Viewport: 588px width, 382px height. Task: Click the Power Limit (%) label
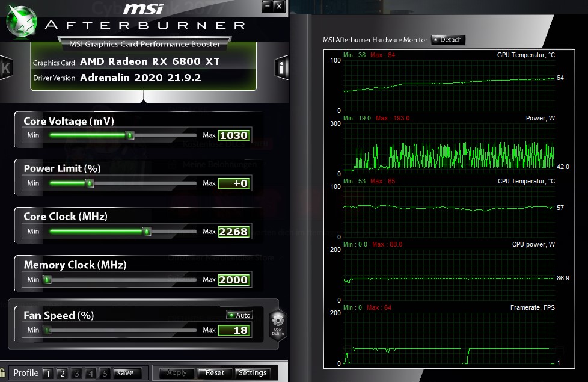[63, 168]
